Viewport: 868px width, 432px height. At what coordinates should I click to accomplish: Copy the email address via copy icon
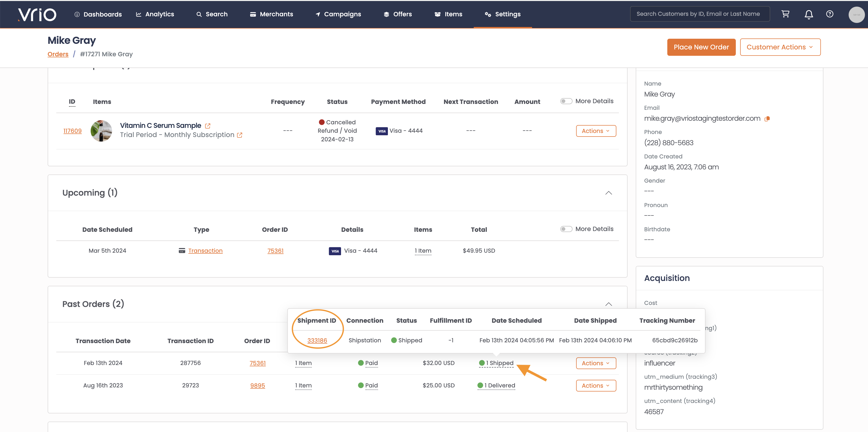point(767,119)
